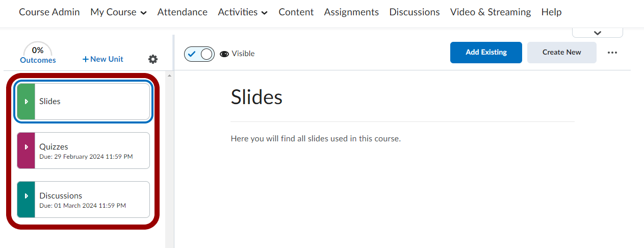The image size is (644, 248).
Task: Click the Create New button
Action: pos(561,53)
